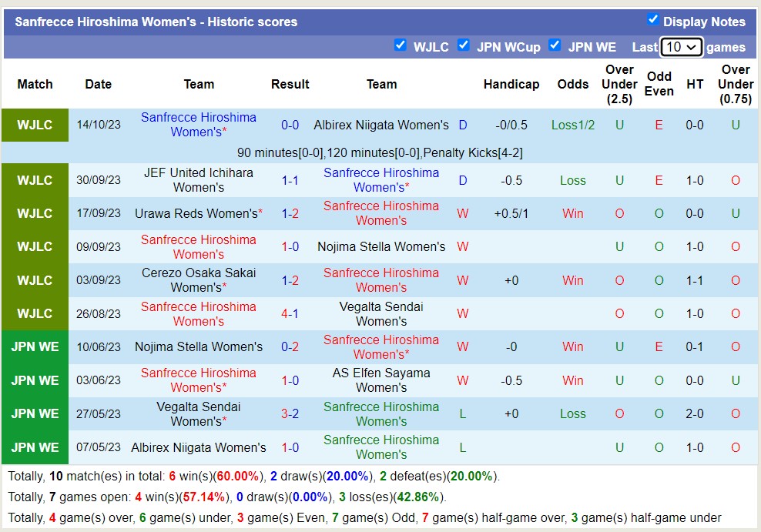The width and height of the screenshot is (761, 532).
Task: Select Nojima Stella Women's in 09/09/23 row
Action: pyautogui.click(x=381, y=246)
